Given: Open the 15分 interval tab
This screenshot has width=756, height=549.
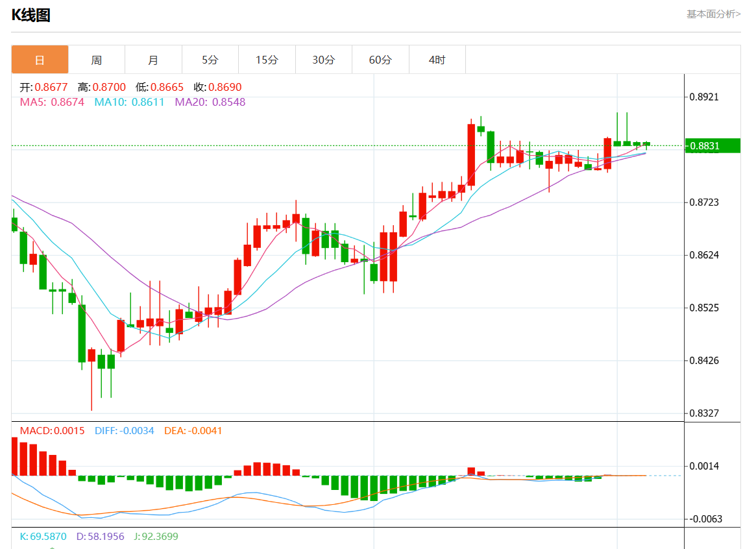Looking at the screenshot, I should [267, 60].
